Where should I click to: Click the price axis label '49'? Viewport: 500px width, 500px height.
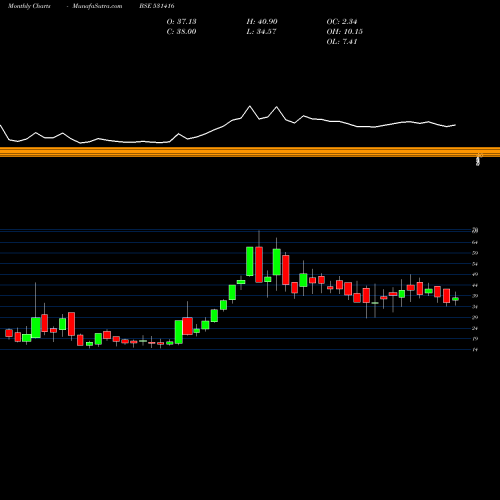[475, 275]
